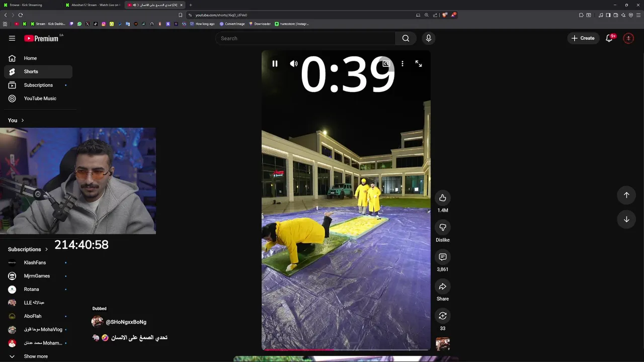Screen dimensions: 644x362
Task: Focus the YouTube search field
Action: (305, 38)
